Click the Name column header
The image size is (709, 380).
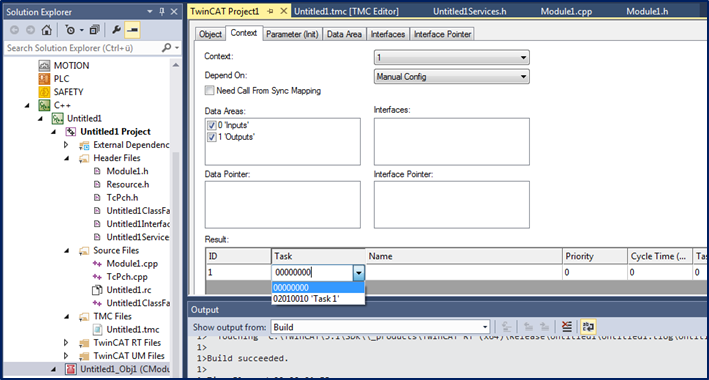tap(464, 256)
